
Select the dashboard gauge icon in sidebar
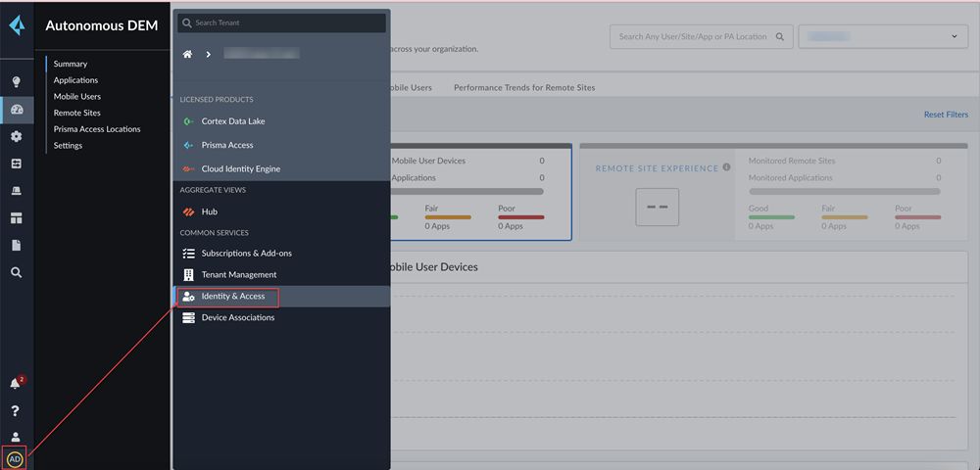click(17, 110)
